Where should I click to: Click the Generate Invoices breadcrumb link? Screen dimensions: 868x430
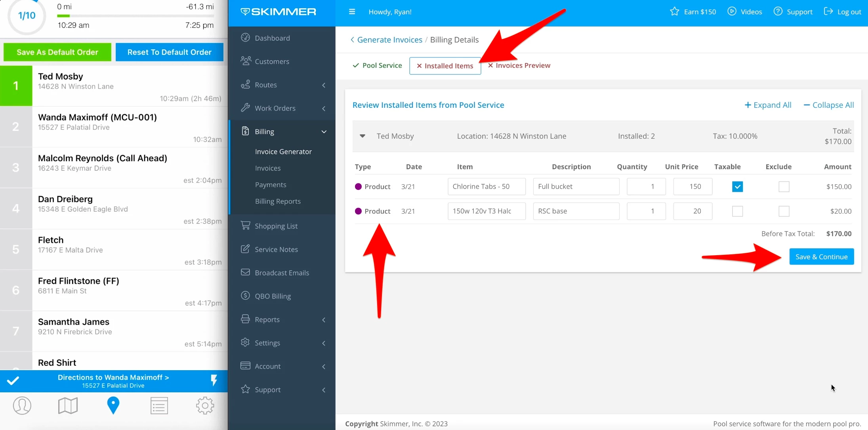(x=389, y=40)
